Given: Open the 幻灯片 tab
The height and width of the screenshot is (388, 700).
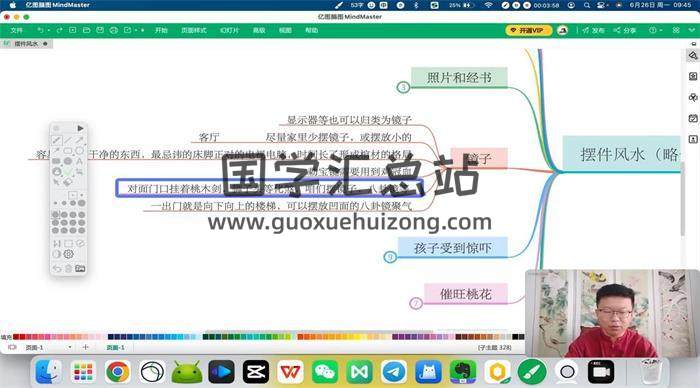Looking at the screenshot, I should pos(229,30).
